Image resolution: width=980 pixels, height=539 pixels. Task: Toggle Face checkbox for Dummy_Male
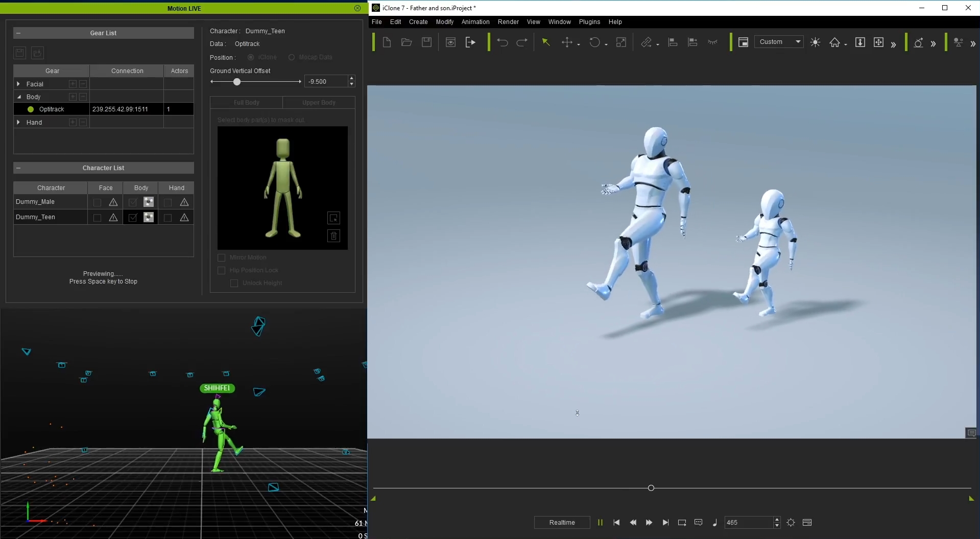[97, 202]
